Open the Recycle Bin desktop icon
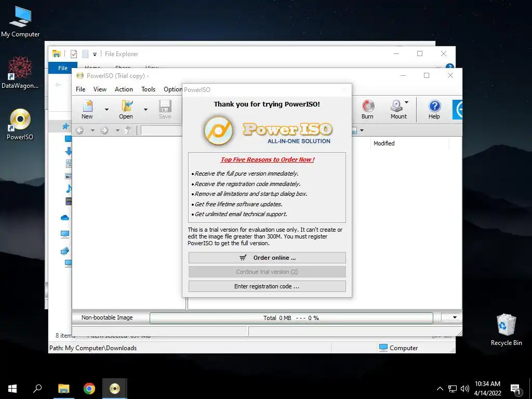The image size is (532, 399). pyautogui.click(x=506, y=330)
